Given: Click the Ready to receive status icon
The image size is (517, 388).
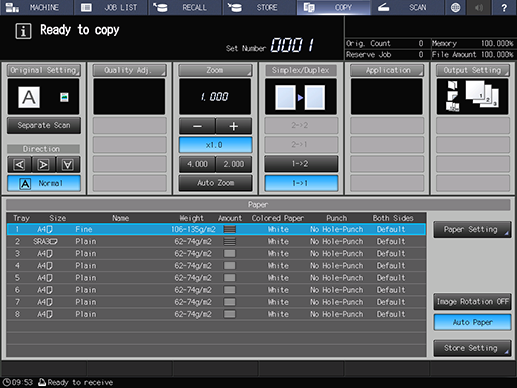Looking at the screenshot, I should [x=42, y=382].
